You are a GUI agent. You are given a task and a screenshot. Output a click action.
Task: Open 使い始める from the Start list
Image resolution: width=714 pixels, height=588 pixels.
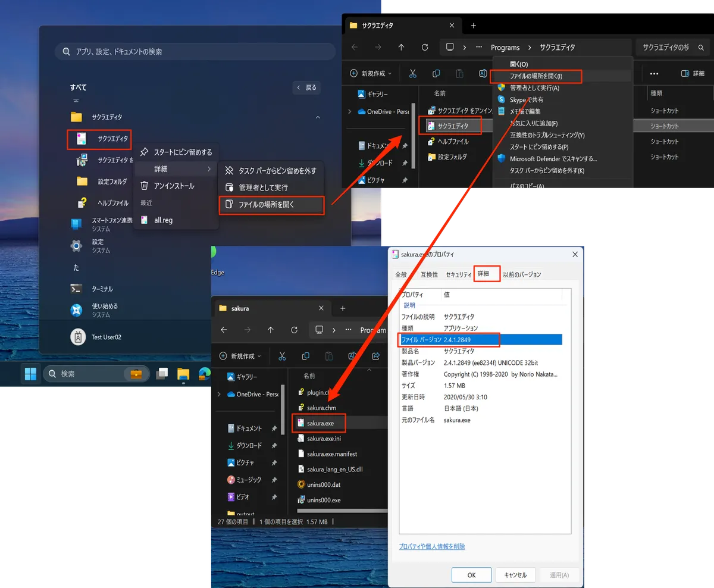pos(95,310)
